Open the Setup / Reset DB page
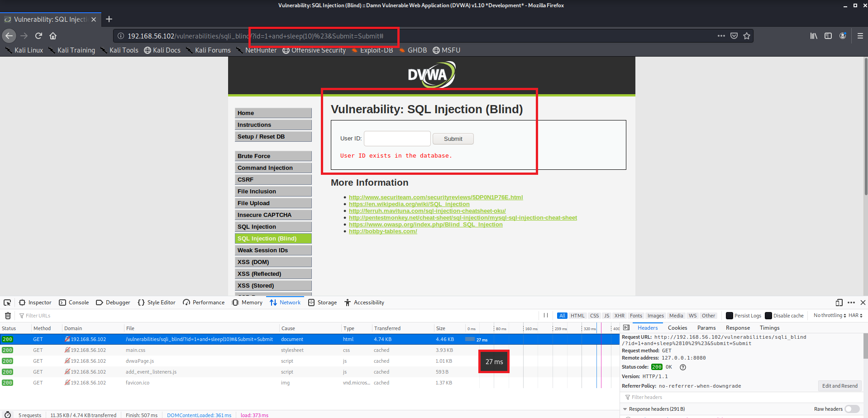Viewport: 868px width, 418px height. (x=273, y=137)
